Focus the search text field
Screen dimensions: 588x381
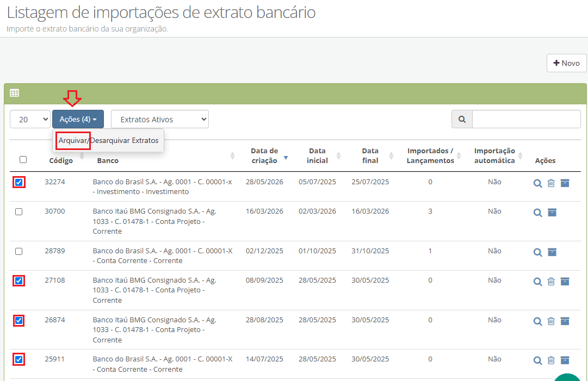(526, 119)
